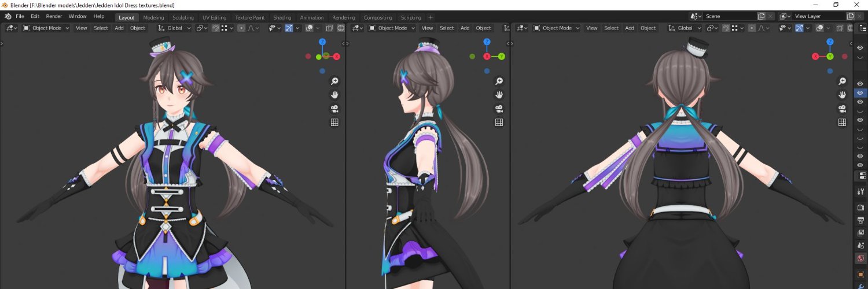The width and height of the screenshot is (868, 289).
Task: Click Z axis on right viewport gizmo
Action: pos(830,42)
